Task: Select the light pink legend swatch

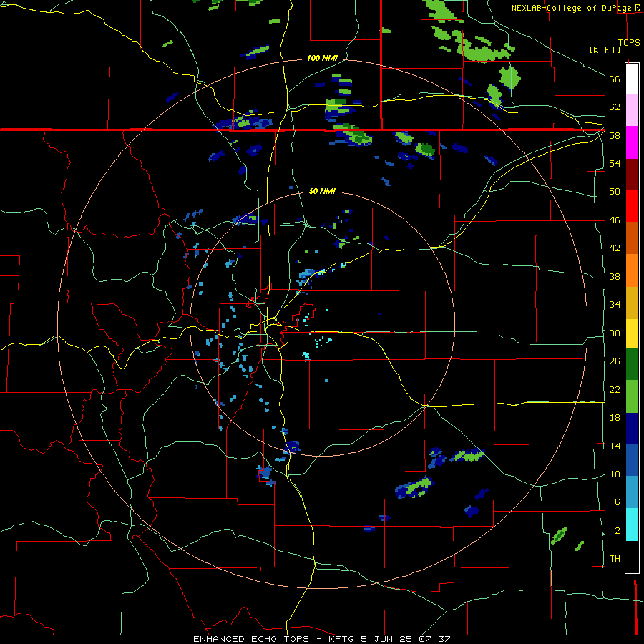Action: pos(632,110)
